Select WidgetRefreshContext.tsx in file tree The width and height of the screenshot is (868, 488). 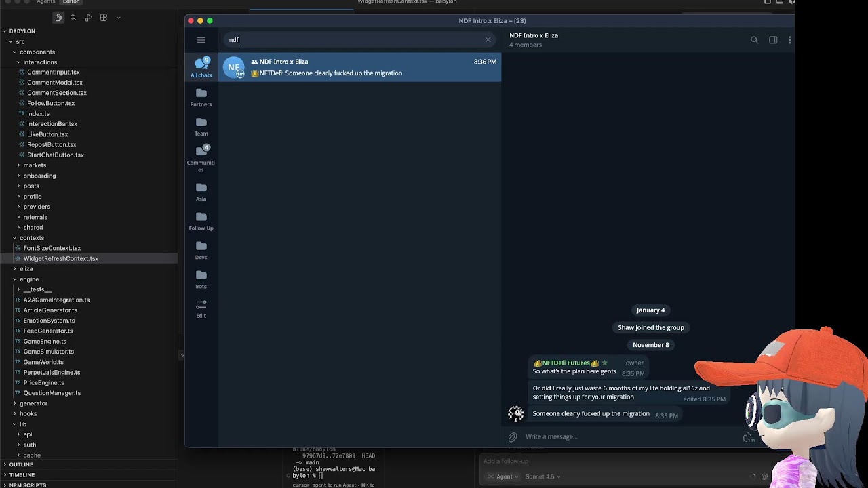click(60, 258)
